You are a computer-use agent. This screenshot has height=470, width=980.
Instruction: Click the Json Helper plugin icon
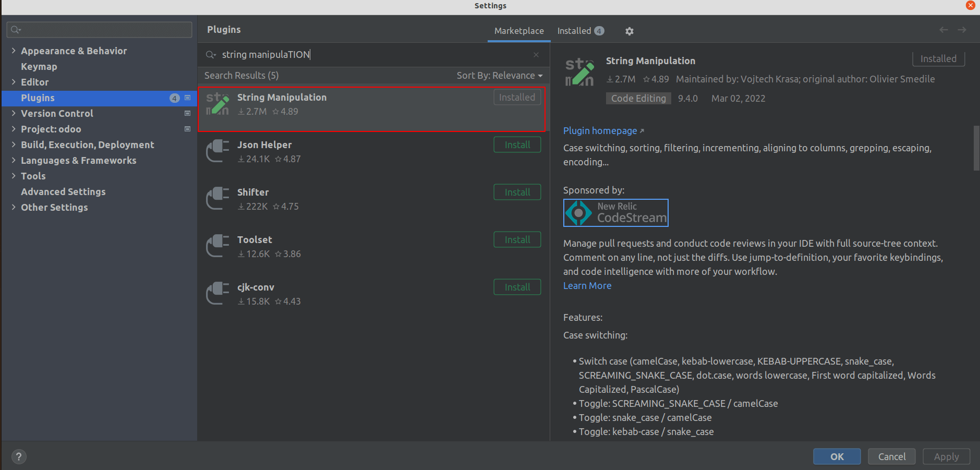tap(217, 151)
